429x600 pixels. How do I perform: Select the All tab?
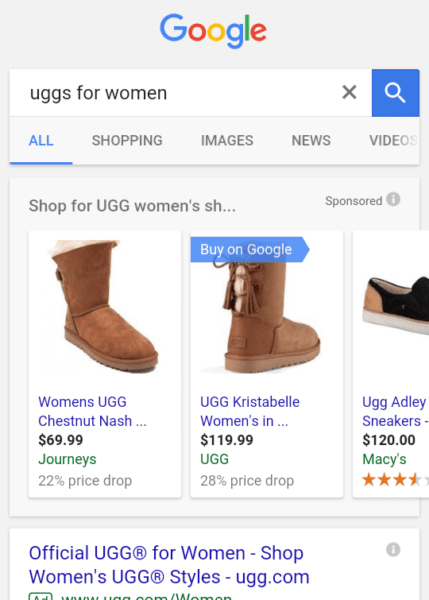pyautogui.click(x=41, y=140)
